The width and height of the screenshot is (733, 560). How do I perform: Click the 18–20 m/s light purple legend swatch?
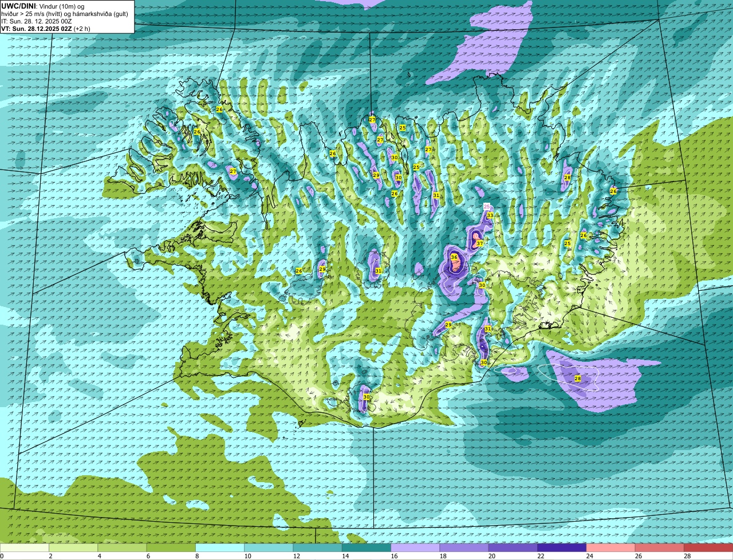point(464,548)
